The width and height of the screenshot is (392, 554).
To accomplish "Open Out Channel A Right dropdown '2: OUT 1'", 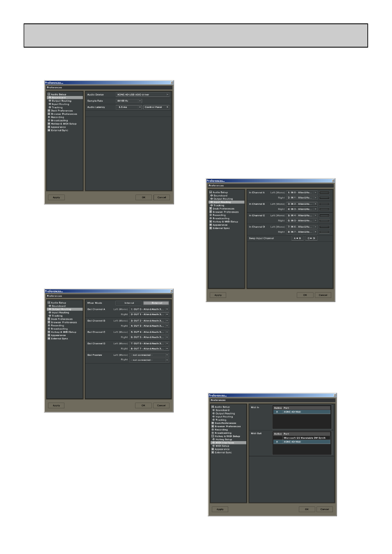I will 149,314.
